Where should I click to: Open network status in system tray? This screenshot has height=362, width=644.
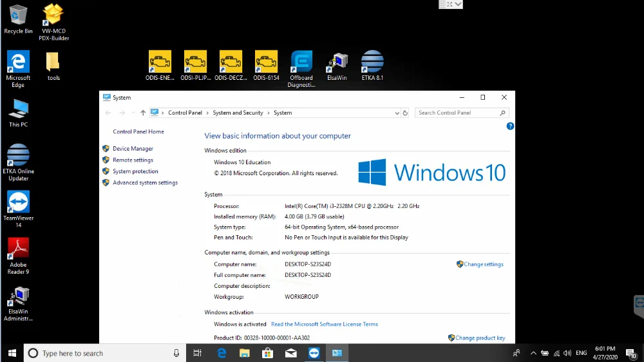pos(556,353)
